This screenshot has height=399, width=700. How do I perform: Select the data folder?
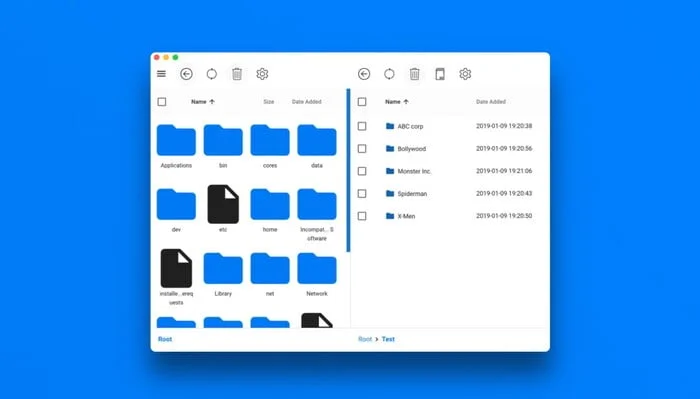pyautogui.click(x=317, y=140)
